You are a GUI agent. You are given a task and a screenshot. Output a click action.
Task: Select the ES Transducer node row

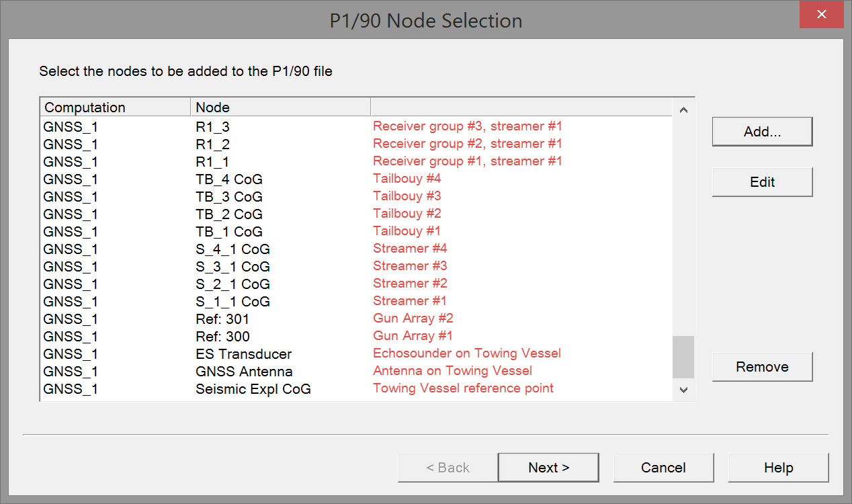tap(243, 353)
